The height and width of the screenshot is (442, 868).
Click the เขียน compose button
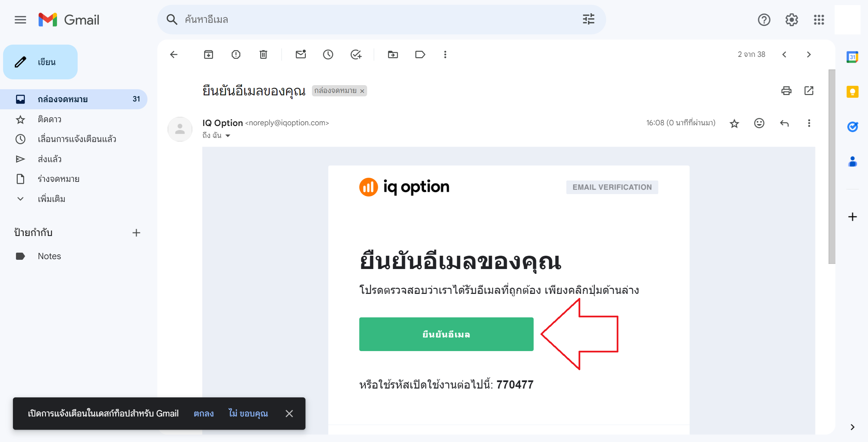point(41,62)
